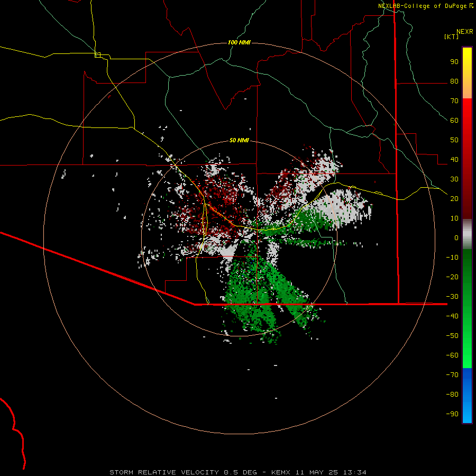The image size is (476, 476).
Task: Select the 10 knot scale value
Action: pos(454,218)
